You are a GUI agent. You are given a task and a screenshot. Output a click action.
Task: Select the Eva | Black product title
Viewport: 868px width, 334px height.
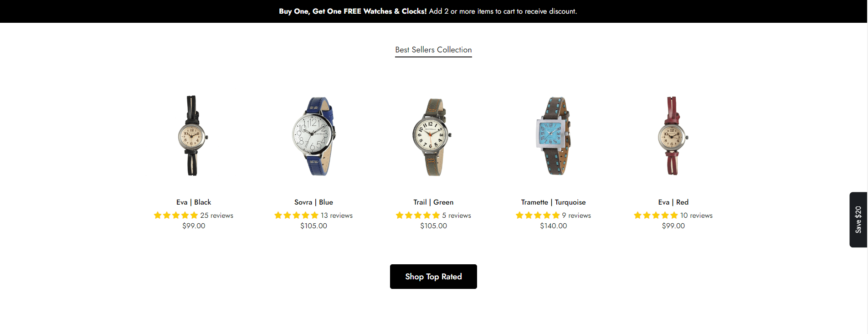(x=194, y=202)
